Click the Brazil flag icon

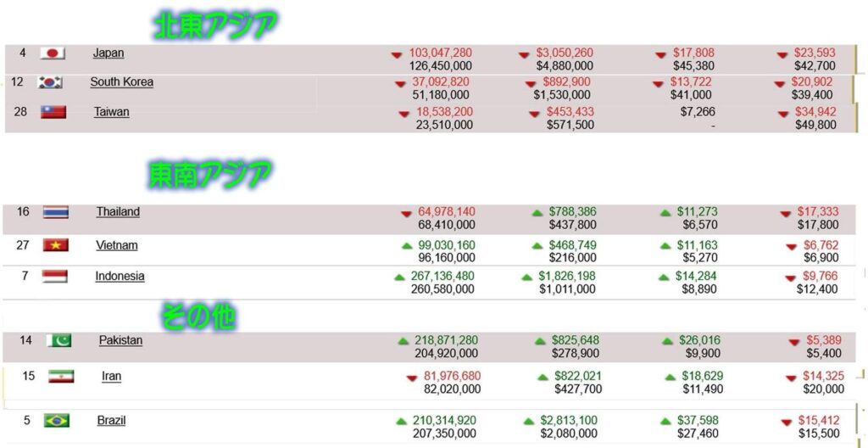57,420
